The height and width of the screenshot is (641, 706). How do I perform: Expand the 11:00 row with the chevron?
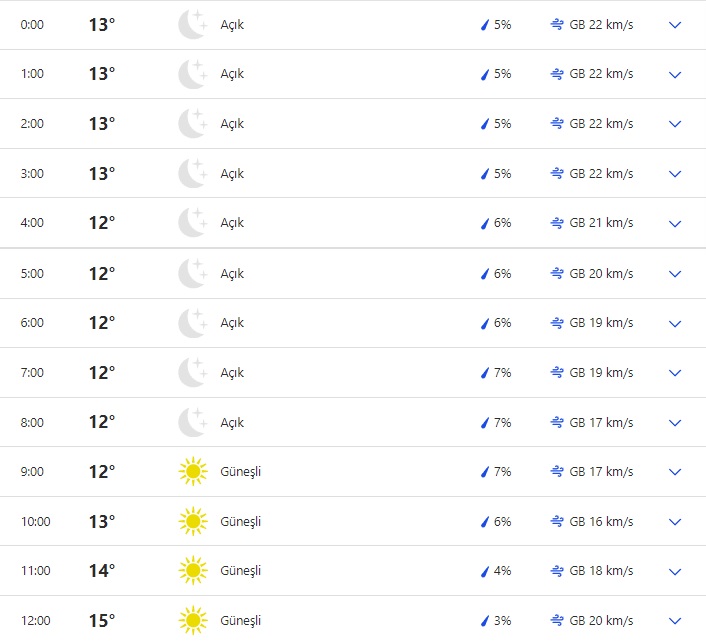pyautogui.click(x=675, y=571)
